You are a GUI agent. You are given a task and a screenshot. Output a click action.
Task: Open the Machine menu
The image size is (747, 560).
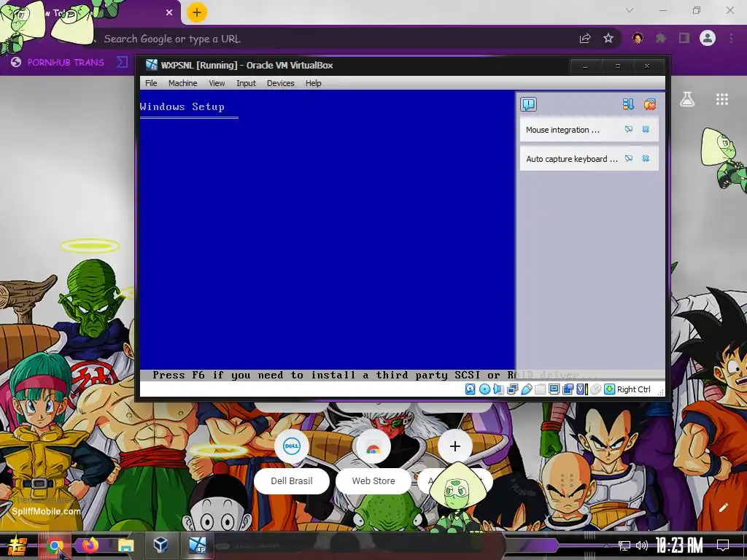tap(182, 83)
